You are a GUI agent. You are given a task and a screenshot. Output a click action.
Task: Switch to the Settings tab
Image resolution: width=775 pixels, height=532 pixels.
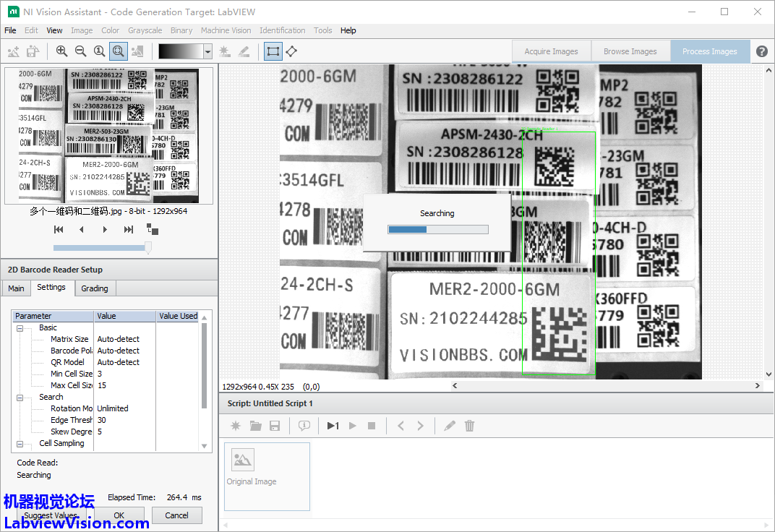pyautogui.click(x=51, y=288)
